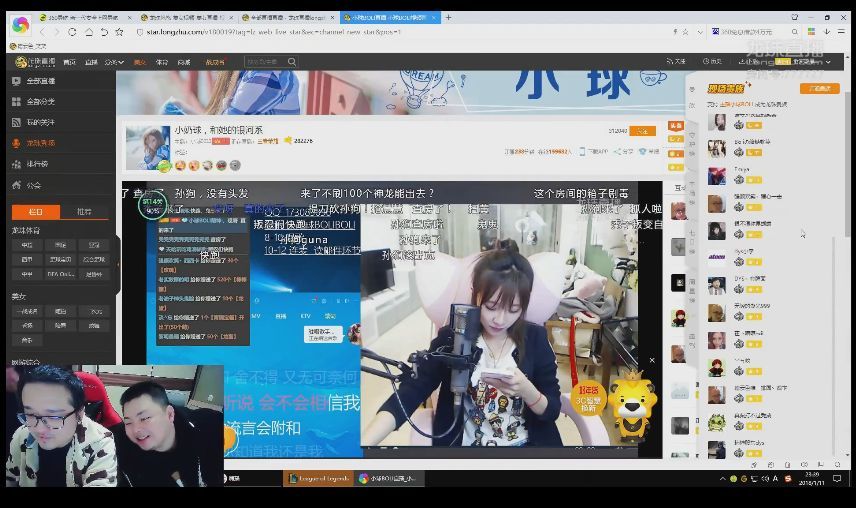Click the Longzhu site logo in the header
856x508 pixels.
(x=35, y=62)
